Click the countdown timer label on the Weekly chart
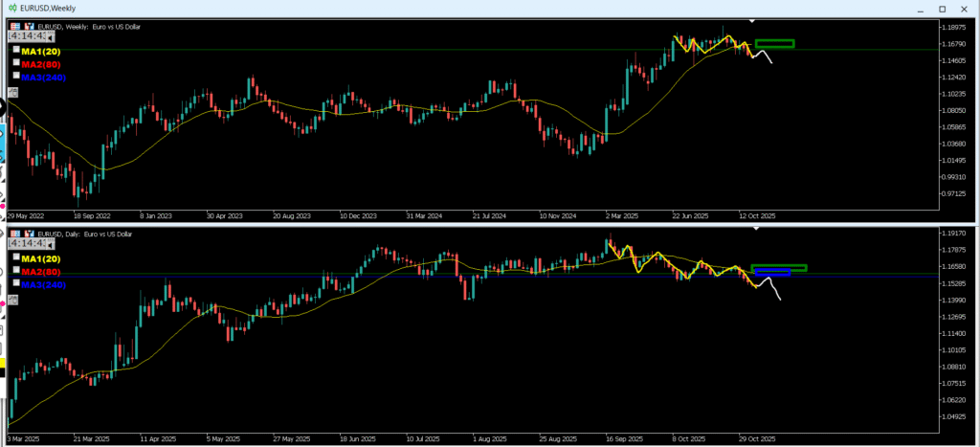 click(x=29, y=35)
